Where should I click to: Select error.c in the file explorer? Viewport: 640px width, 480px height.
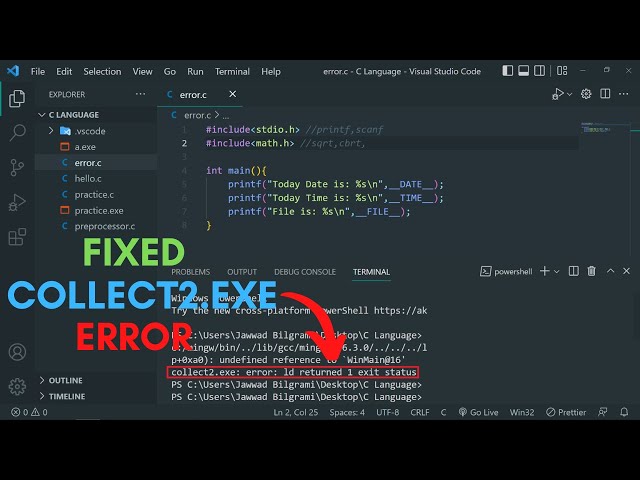tap(96, 163)
